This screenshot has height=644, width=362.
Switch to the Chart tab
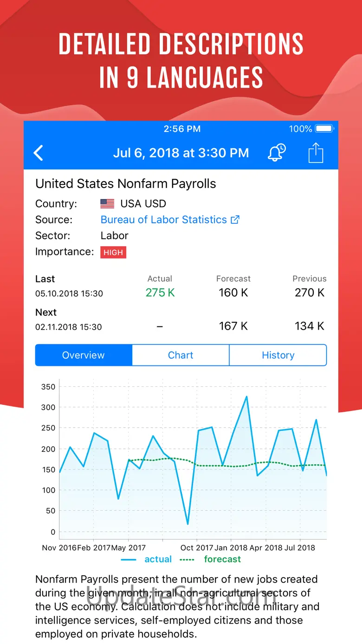point(181,355)
